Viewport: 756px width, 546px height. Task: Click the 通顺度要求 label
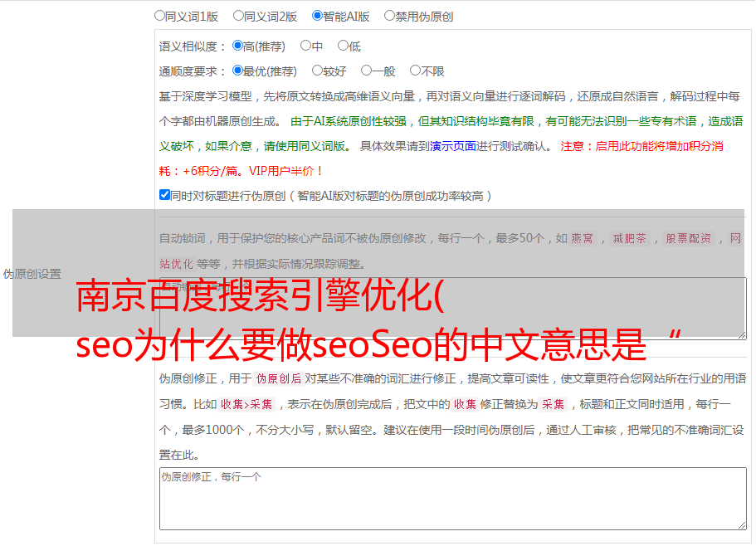click(x=192, y=71)
